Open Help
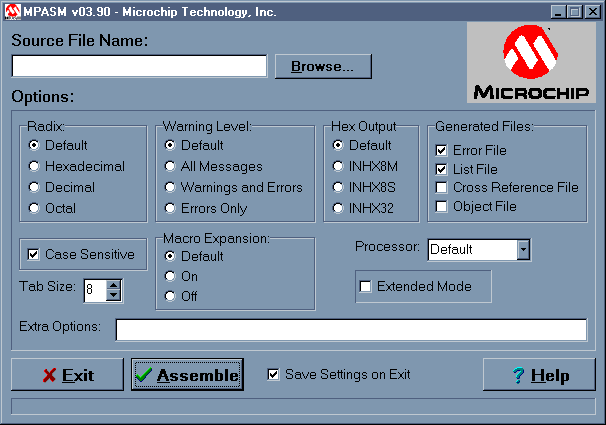 (x=540, y=375)
